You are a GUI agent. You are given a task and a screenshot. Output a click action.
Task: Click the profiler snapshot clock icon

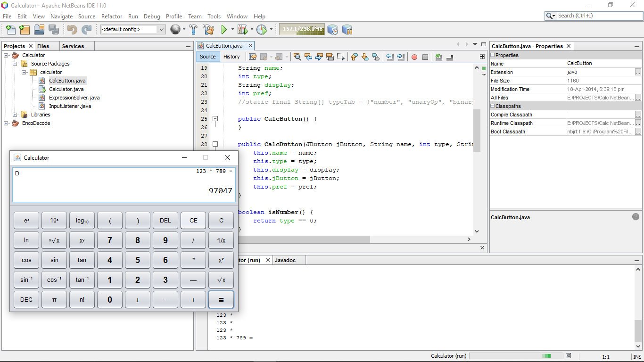pos(333,30)
